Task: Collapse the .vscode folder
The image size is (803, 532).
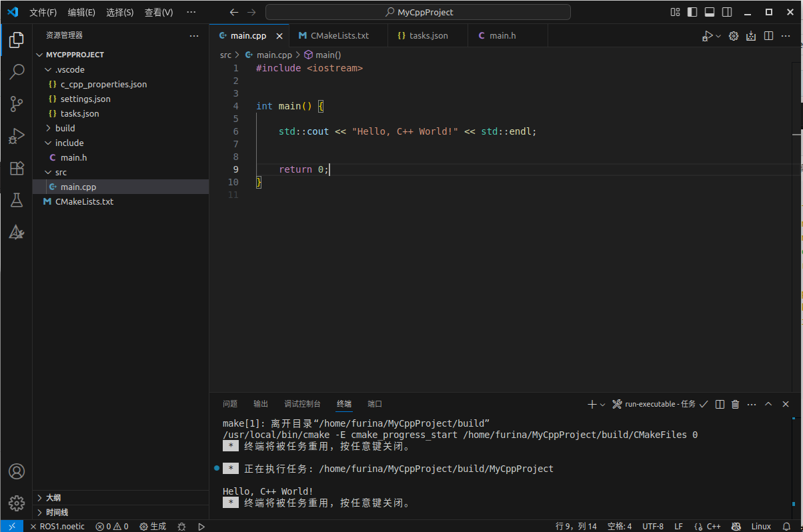Action: tap(69, 69)
